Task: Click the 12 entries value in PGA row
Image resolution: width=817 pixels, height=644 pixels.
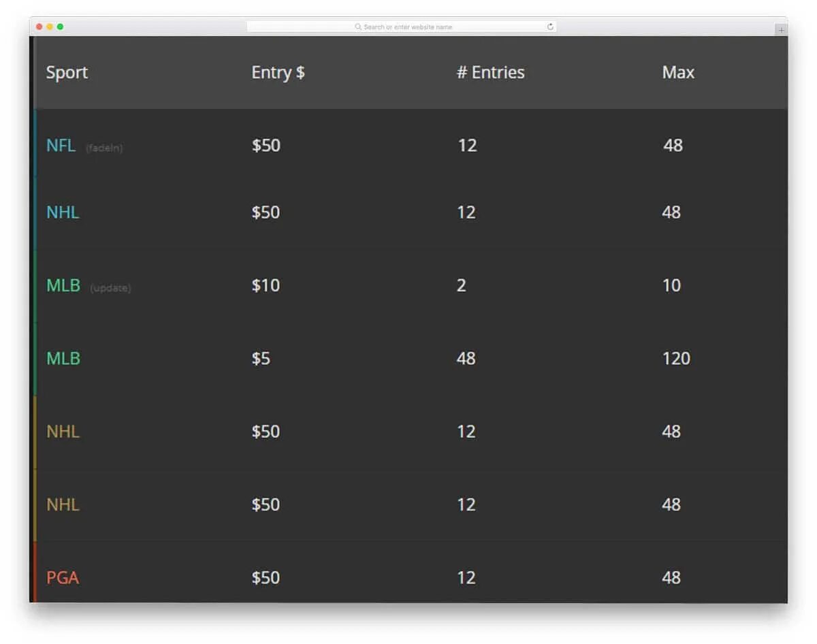Action: click(x=466, y=577)
